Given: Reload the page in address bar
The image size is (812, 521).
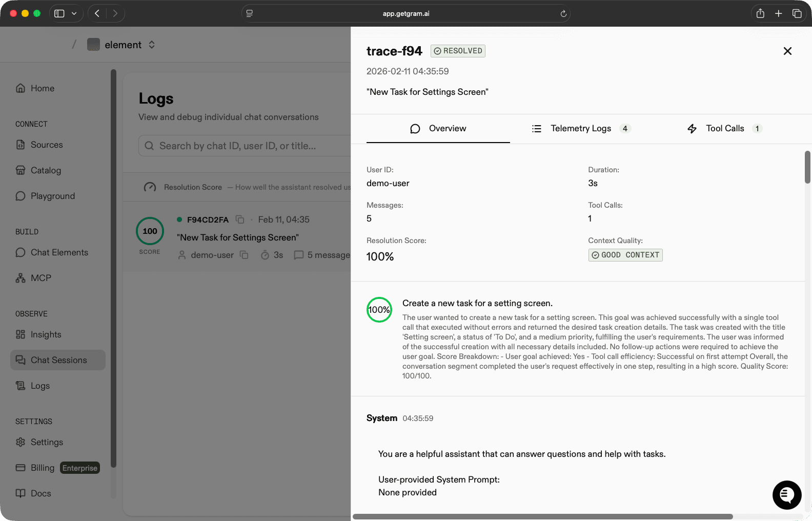Looking at the screenshot, I should [563, 14].
